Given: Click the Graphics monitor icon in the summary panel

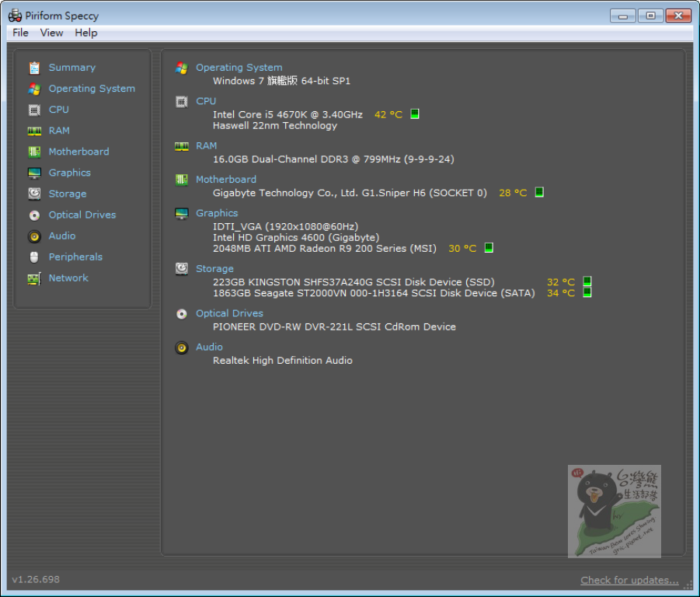Looking at the screenshot, I should (x=182, y=214).
